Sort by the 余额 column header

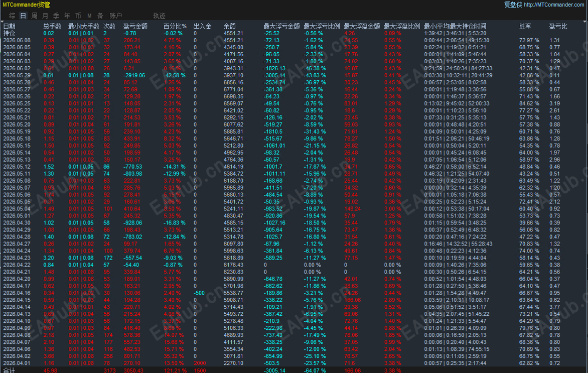(229, 26)
